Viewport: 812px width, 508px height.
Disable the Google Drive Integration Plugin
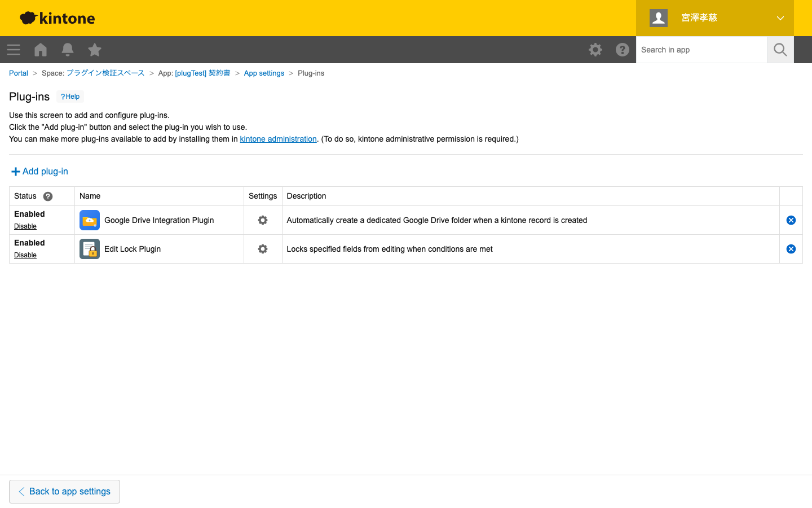coord(25,226)
